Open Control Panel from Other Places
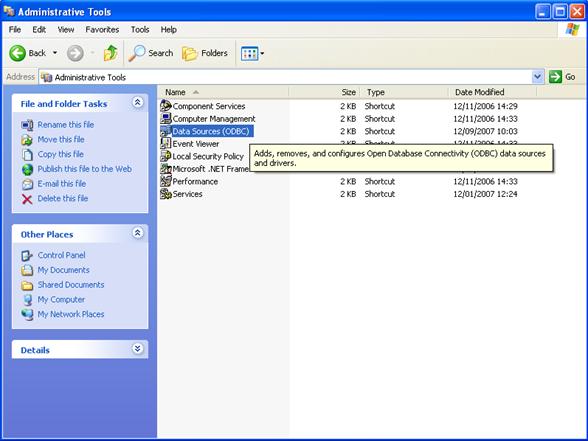The image size is (588, 441). pos(61,255)
